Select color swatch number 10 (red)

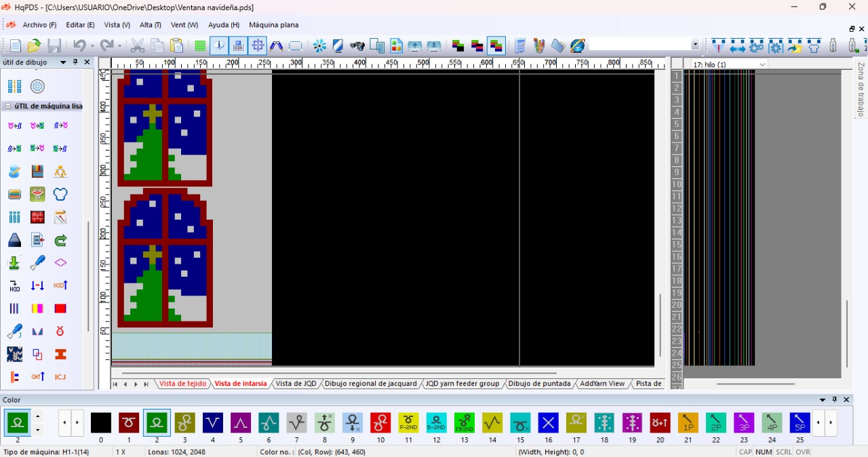click(x=380, y=423)
